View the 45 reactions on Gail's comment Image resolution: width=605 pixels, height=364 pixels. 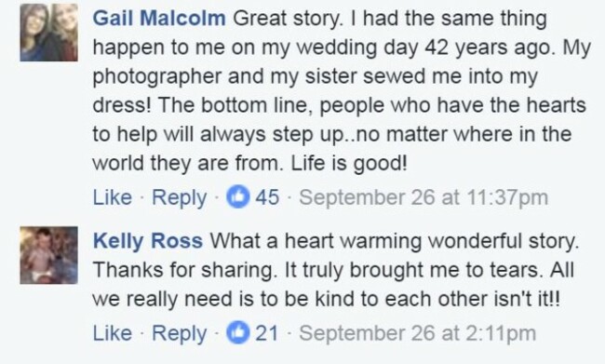267,197
